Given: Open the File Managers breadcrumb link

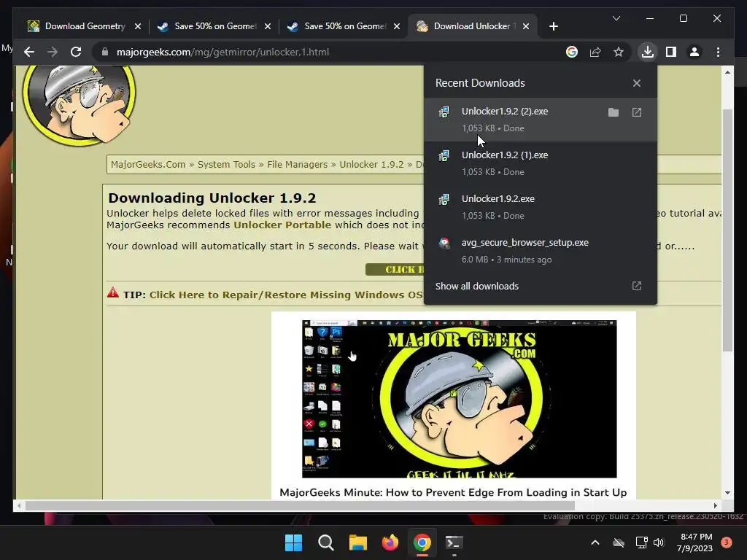Looking at the screenshot, I should pos(298,164).
